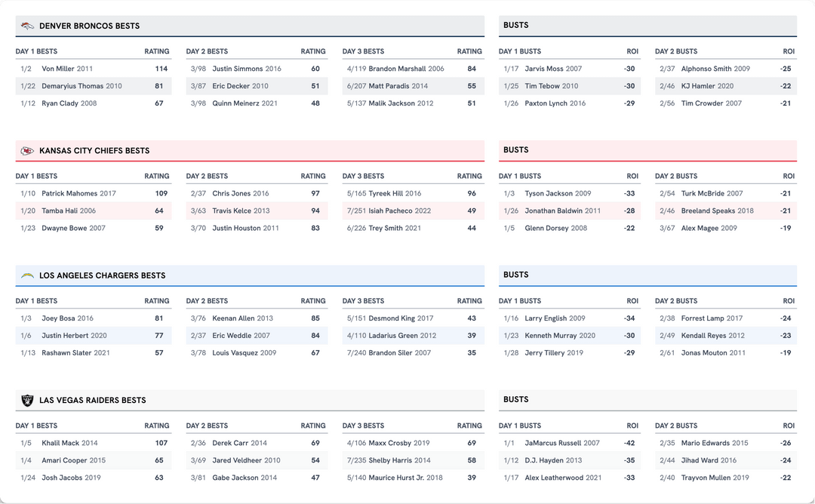Click the Denver Broncos logo icon
815x504 pixels.
[x=27, y=26]
